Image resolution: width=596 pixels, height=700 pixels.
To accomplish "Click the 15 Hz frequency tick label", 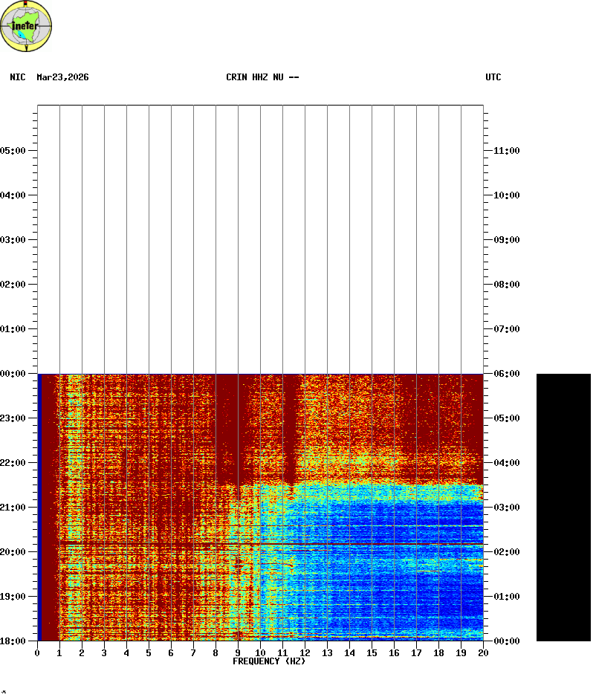I will click(x=372, y=652).
